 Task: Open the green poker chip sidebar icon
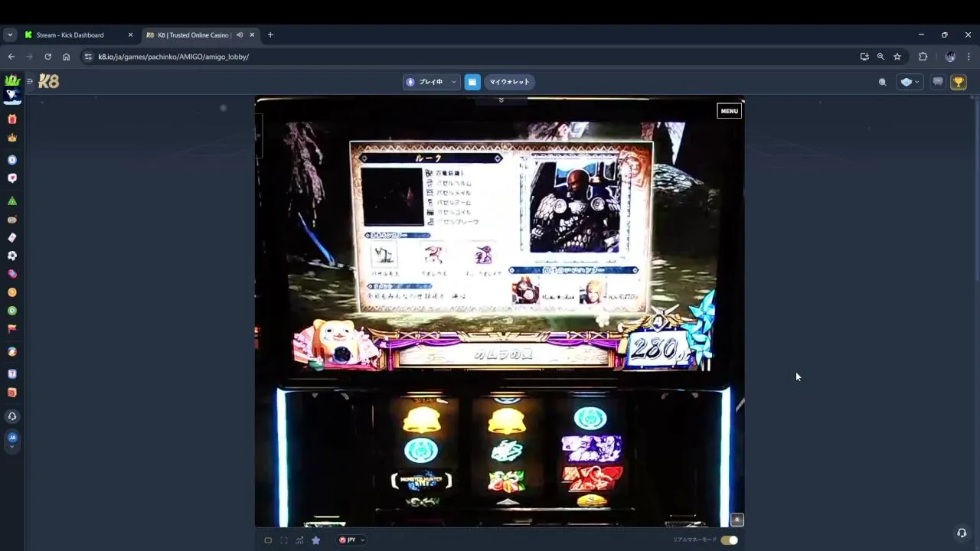click(x=12, y=311)
